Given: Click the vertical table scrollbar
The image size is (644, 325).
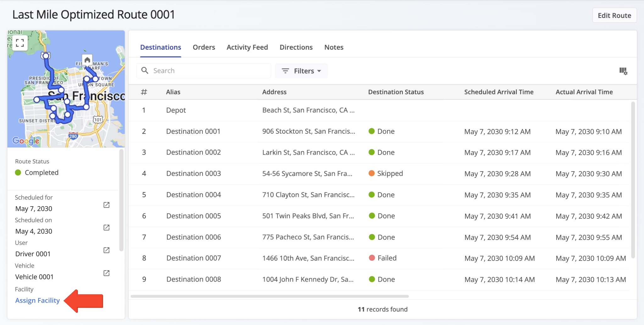Looking at the screenshot, I should click(x=633, y=180).
